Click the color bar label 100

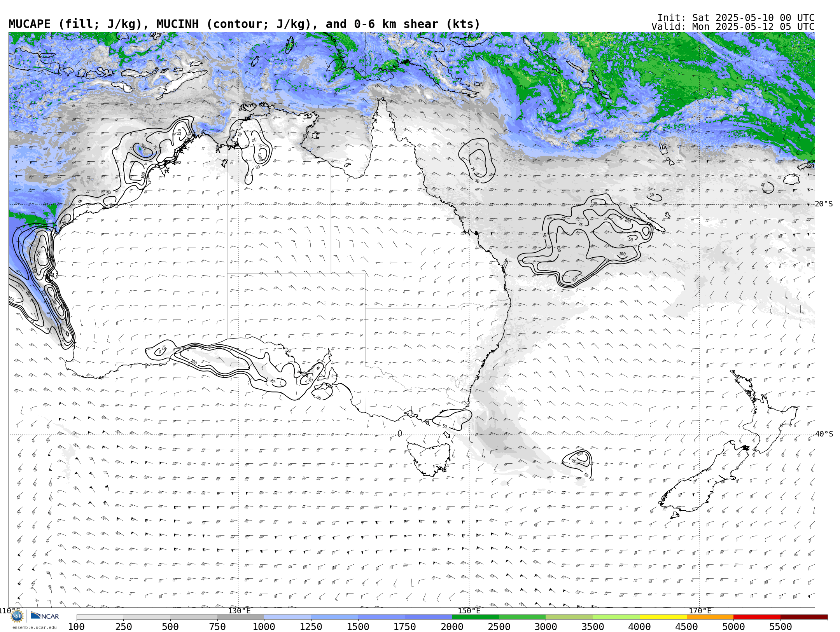coord(76,627)
